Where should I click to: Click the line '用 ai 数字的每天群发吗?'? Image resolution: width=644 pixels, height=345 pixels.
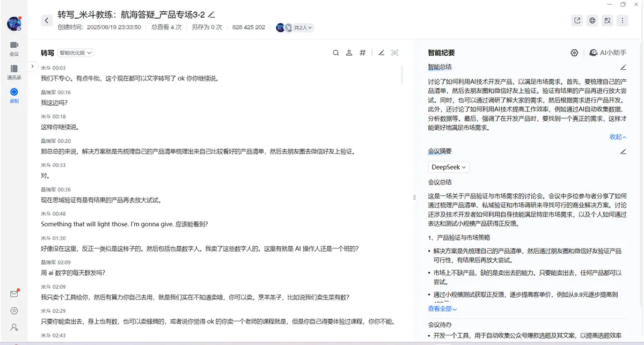(x=73, y=273)
